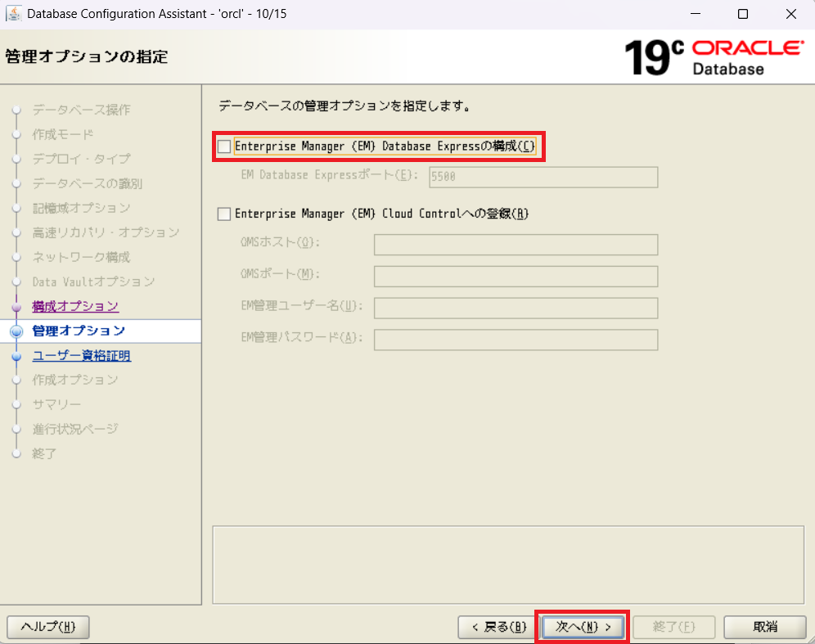815x644 pixels.
Task: Click the EM Database Express port field
Action: [543, 177]
